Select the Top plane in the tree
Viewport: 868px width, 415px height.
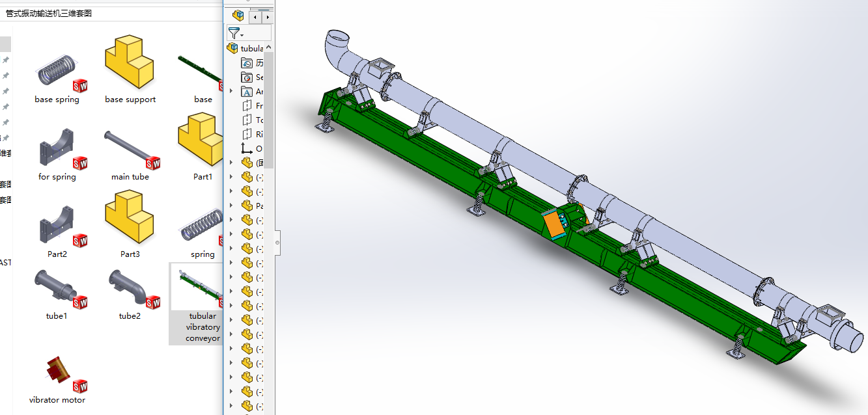coord(253,120)
